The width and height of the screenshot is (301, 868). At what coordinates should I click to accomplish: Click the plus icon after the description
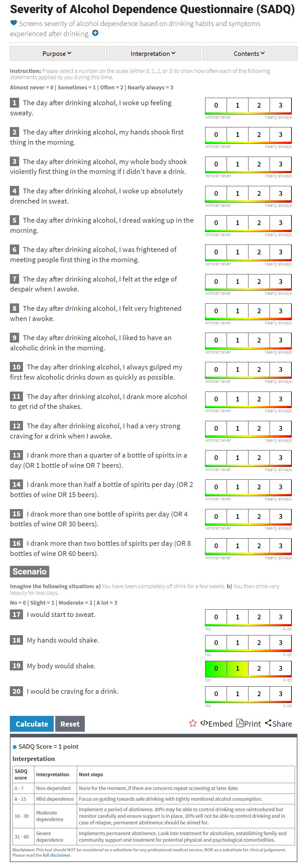point(95,33)
